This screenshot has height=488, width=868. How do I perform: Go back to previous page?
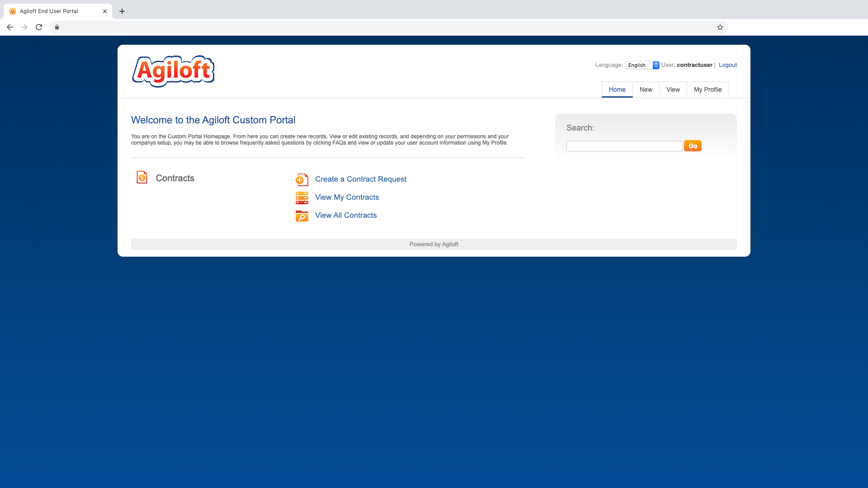click(10, 27)
